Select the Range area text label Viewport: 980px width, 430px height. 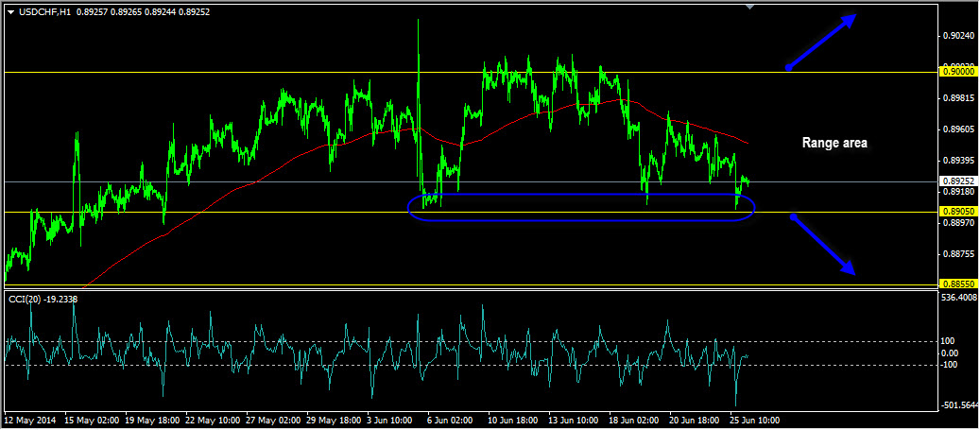point(834,143)
